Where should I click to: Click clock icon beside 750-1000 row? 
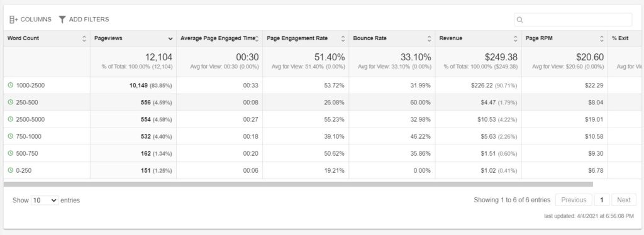11,136
